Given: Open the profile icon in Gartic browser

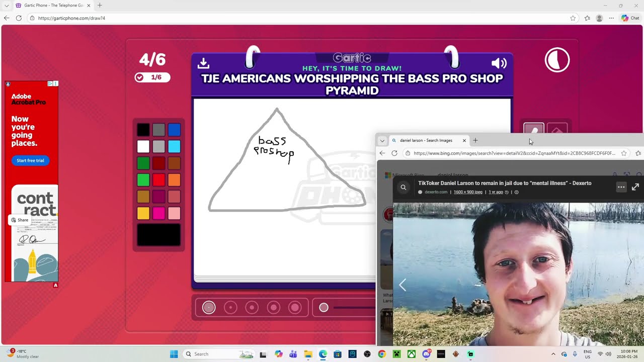Looking at the screenshot, I should click(599, 18).
